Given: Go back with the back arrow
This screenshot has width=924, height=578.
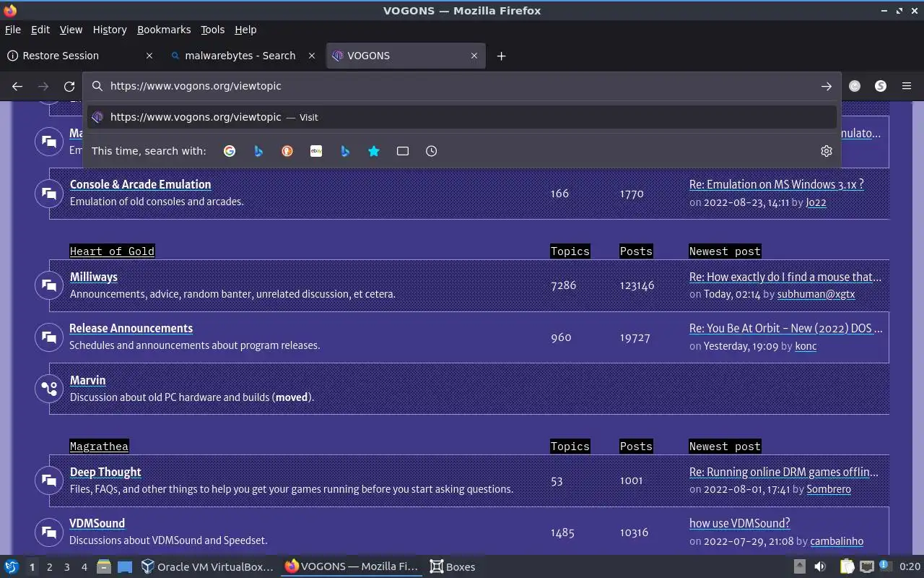Looking at the screenshot, I should (17, 86).
